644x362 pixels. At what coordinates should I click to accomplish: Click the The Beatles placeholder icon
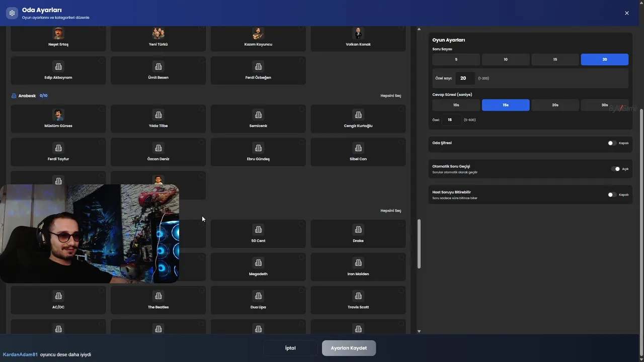coord(158,296)
